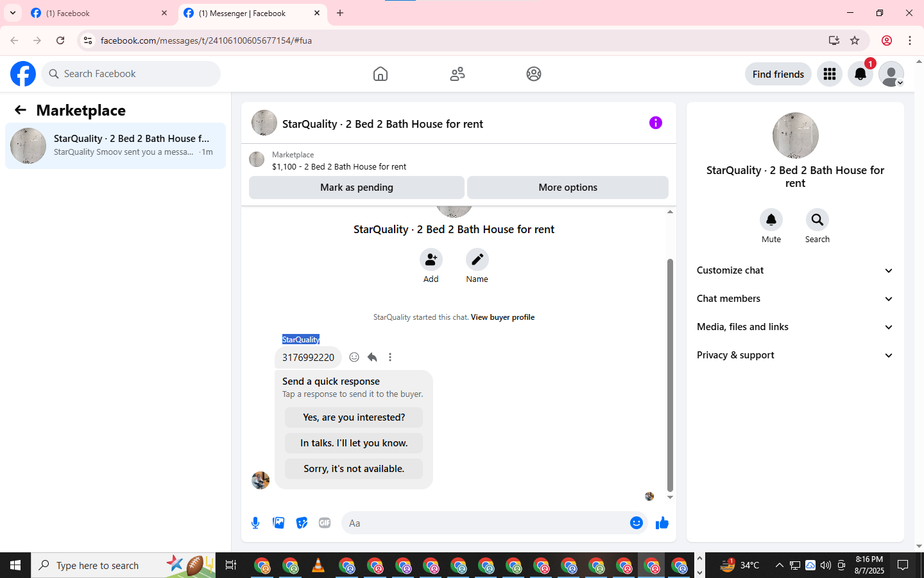The width and height of the screenshot is (924, 578).
Task: Click the Add people icon in chat
Action: pyautogui.click(x=431, y=259)
